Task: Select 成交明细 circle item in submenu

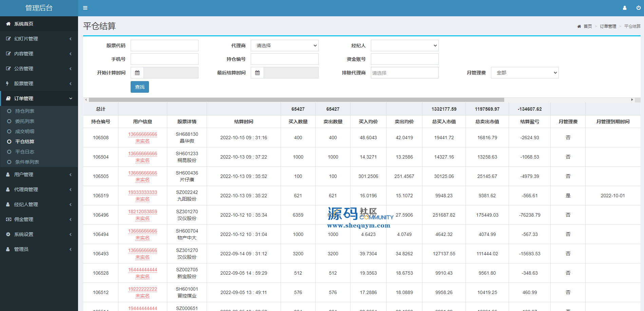Action: pos(9,131)
